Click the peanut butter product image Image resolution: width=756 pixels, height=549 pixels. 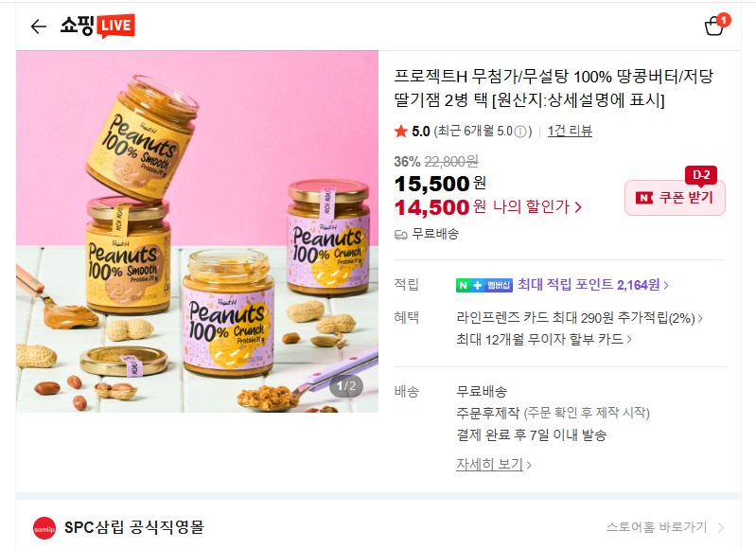tap(197, 232)
